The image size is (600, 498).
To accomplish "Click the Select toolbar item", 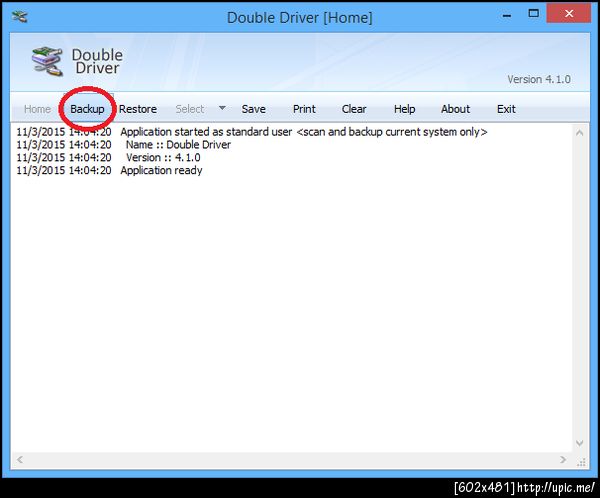I will tap(189, 109).
